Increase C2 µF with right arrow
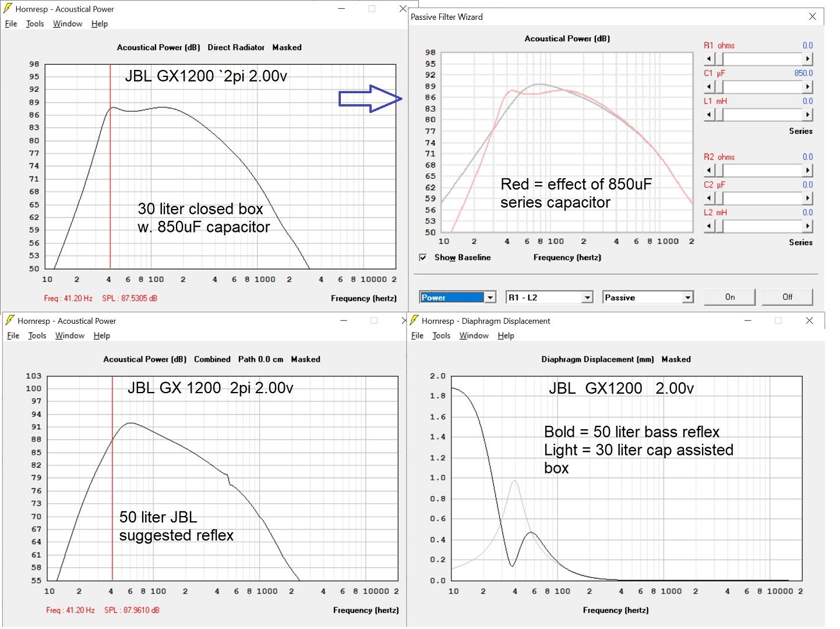The height and width of the screenshot is (629, 840). coord(807,199)
